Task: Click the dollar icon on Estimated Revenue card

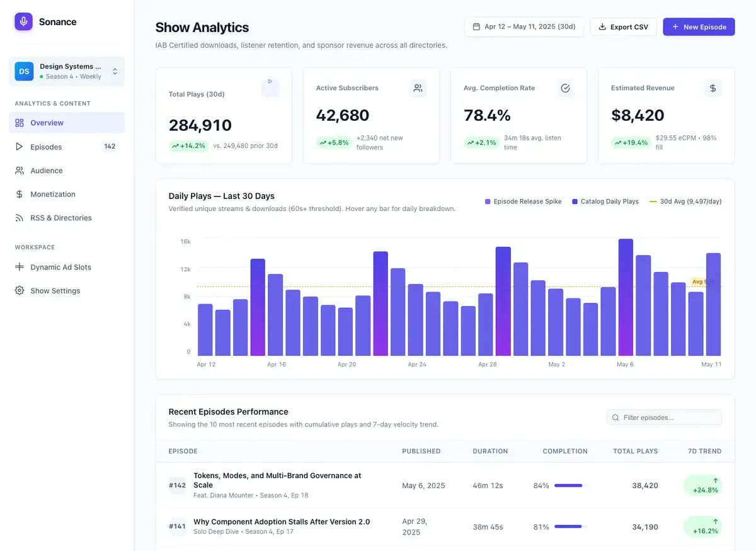Action: [x=713, y=88]
